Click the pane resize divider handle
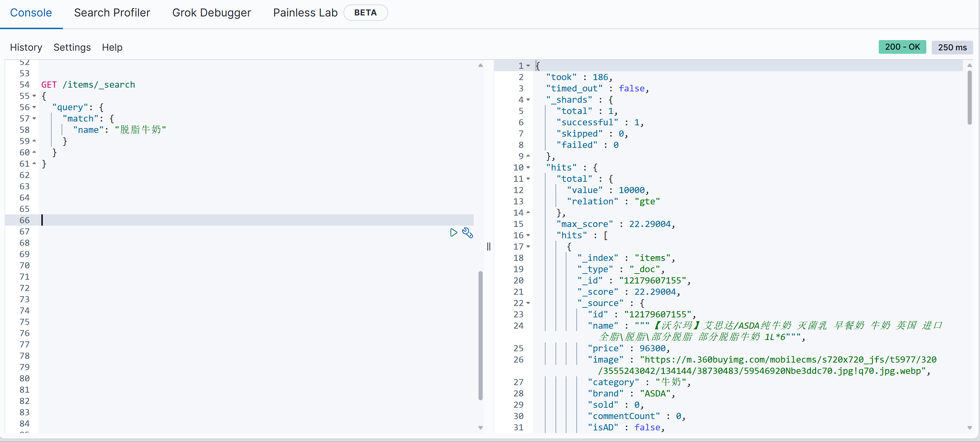Screen dimensions: 980x442 tap(488, 246)
